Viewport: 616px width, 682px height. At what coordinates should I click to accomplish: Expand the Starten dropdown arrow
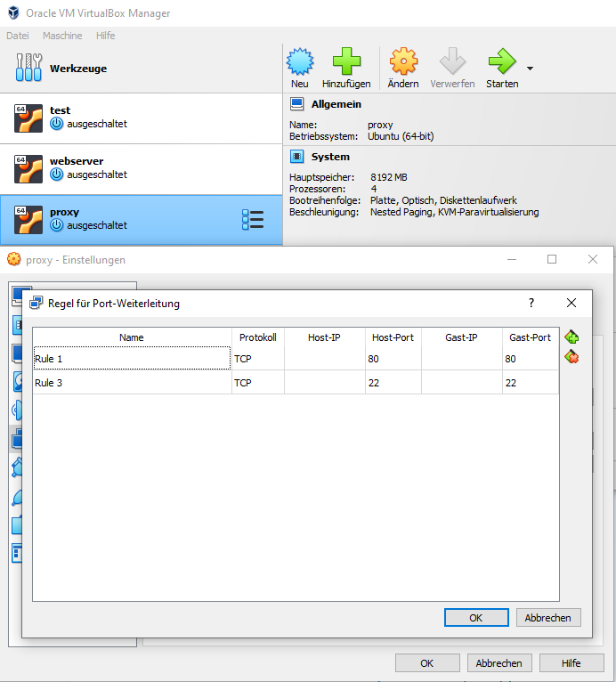530,69
